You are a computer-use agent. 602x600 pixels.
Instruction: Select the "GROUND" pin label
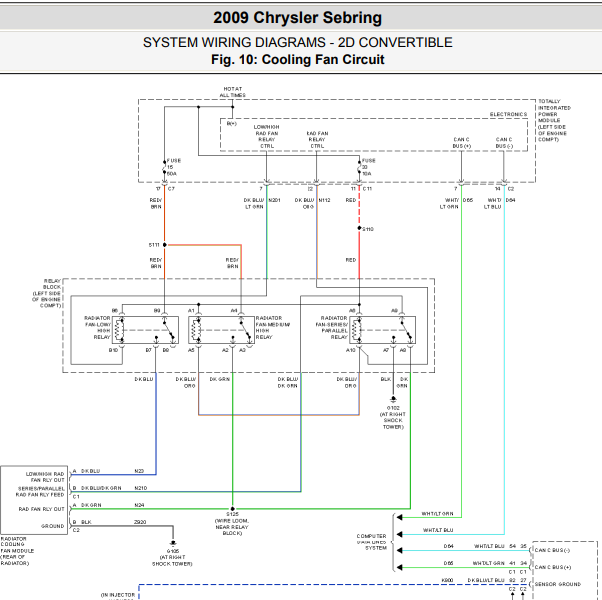(53, 526)
